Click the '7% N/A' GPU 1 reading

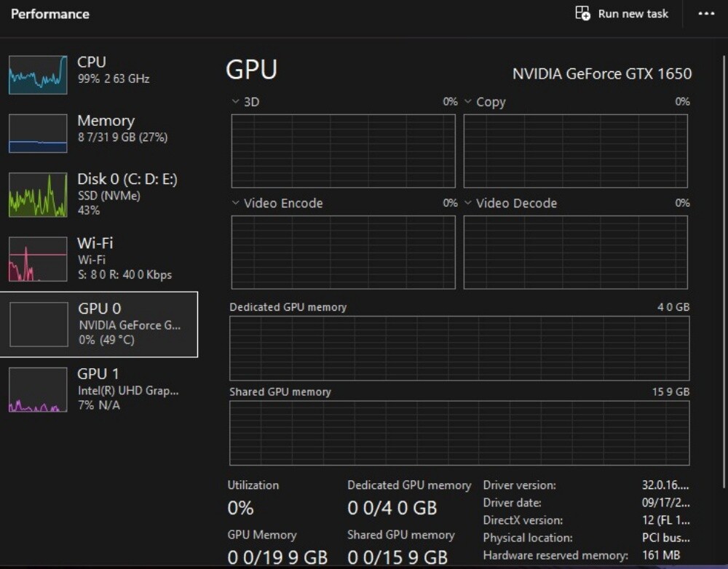[98, 405]
